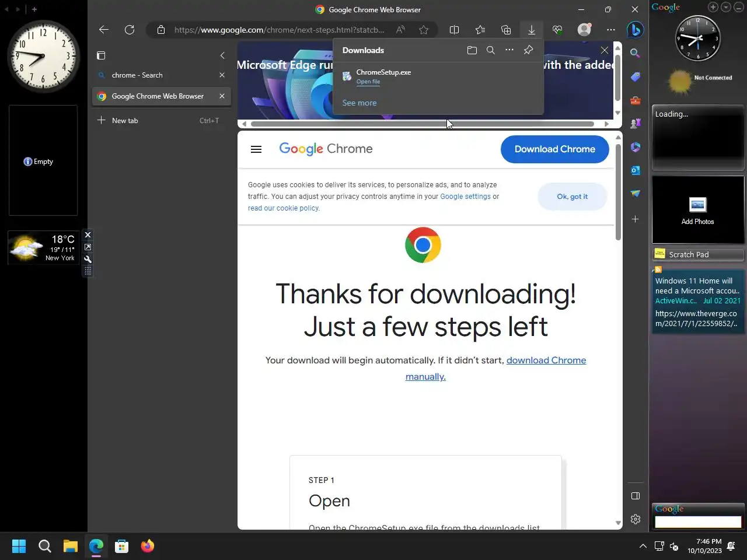This screenshot has width=747, height=560.
Task: Open a New tab
Action: (162, 121)
